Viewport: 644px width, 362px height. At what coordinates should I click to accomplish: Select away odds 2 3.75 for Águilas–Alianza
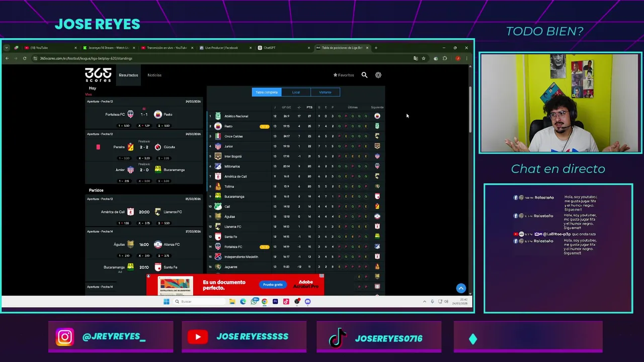[x=164, y=256]
